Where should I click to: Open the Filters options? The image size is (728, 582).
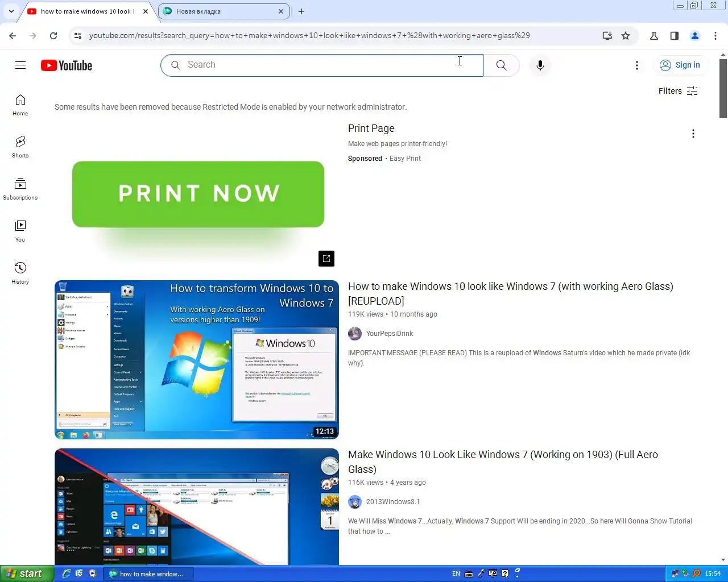677,91
